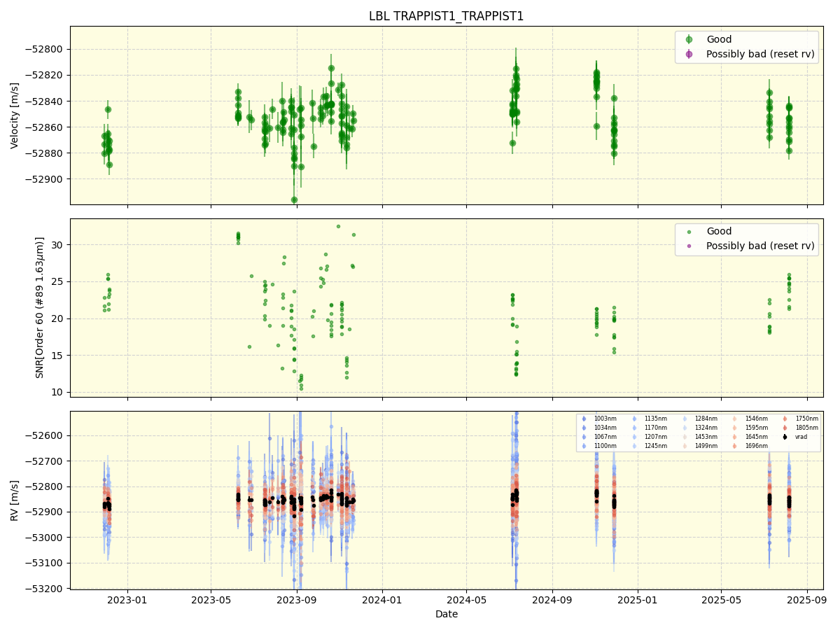The image size is (840, 630).
Task: Click Possibly bad (reset rv) in SNR legend
Action: [760, 246]
